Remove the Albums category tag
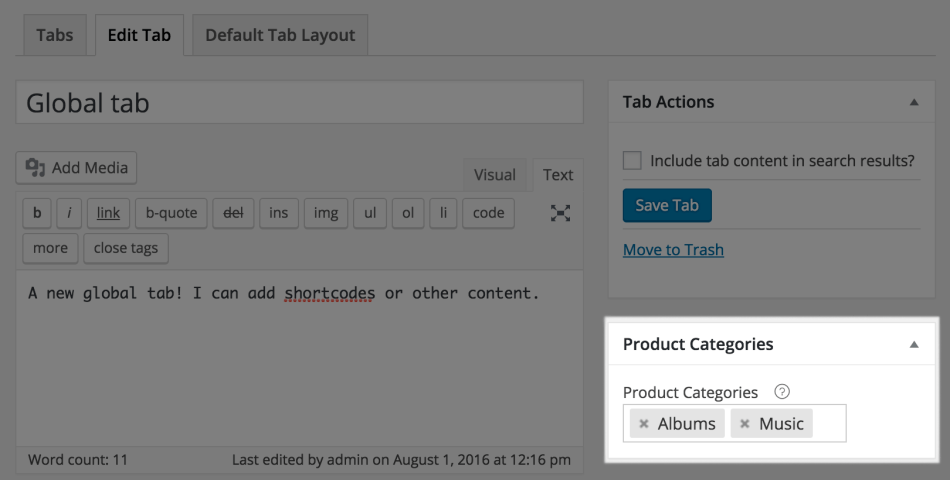This screenshot has height=480, width=950. pos(644,424)
